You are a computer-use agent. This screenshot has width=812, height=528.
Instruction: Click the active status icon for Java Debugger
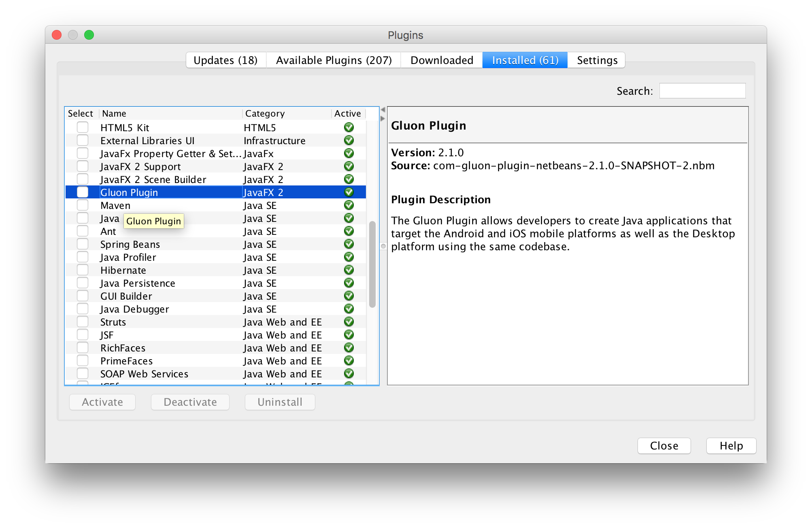tap(349, 309)
